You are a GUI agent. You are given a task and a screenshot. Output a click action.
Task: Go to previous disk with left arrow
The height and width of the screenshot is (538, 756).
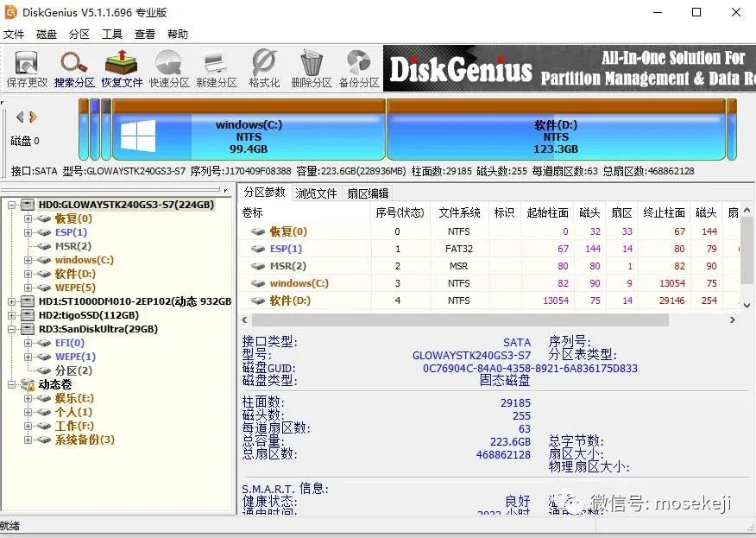coord(20,117)
